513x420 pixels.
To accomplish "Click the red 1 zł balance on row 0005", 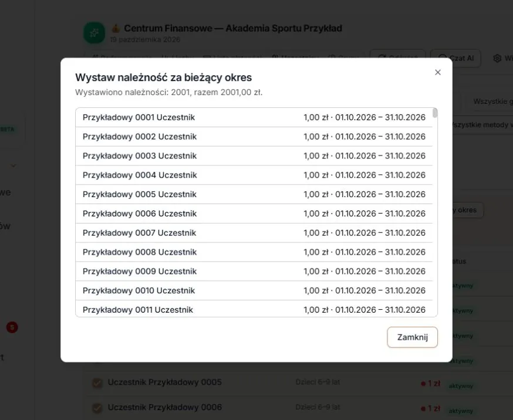I will pos(431,384).
